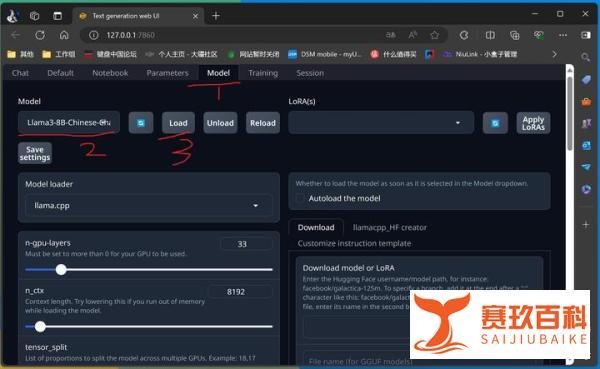Open sidebar search icon
This screenshot has height=369, width=600.
point(585,57)
